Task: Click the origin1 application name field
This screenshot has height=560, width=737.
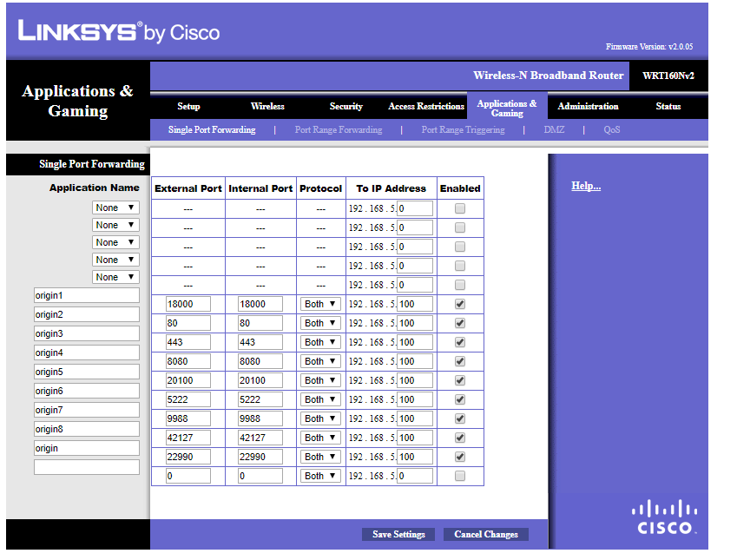Action: click(87, 295)
